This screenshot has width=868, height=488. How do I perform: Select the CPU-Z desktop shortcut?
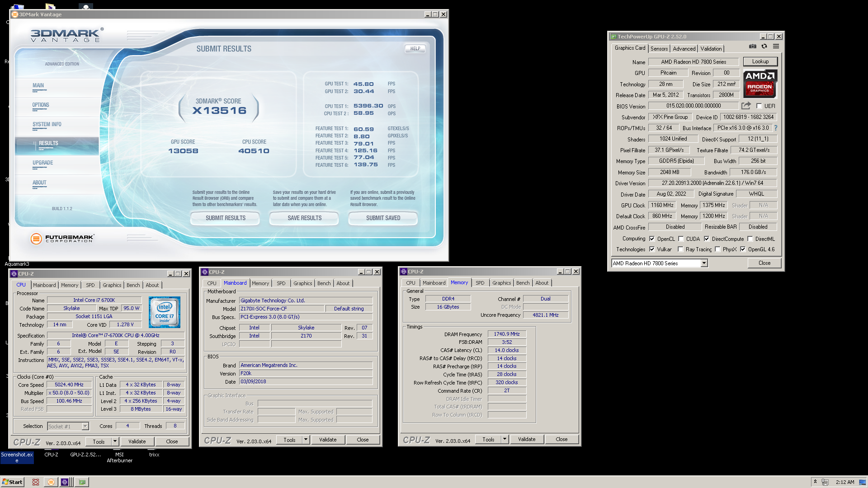(x=51, y=455)
